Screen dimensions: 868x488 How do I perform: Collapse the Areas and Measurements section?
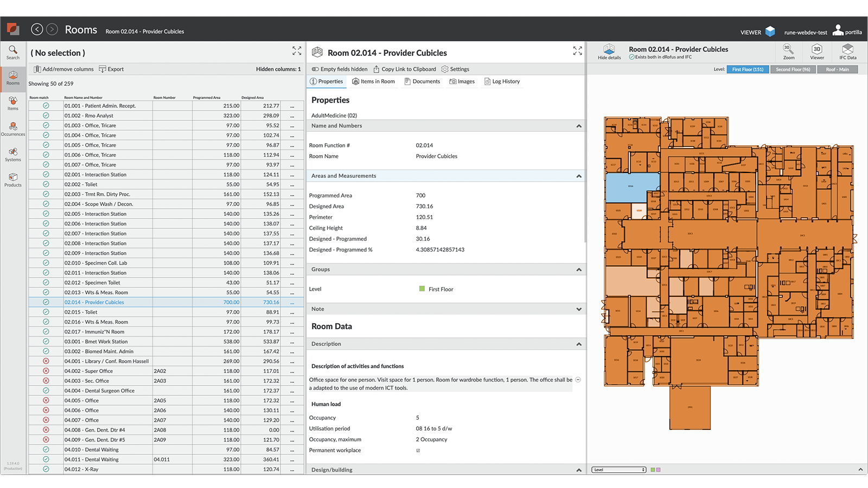coord(579,176)
